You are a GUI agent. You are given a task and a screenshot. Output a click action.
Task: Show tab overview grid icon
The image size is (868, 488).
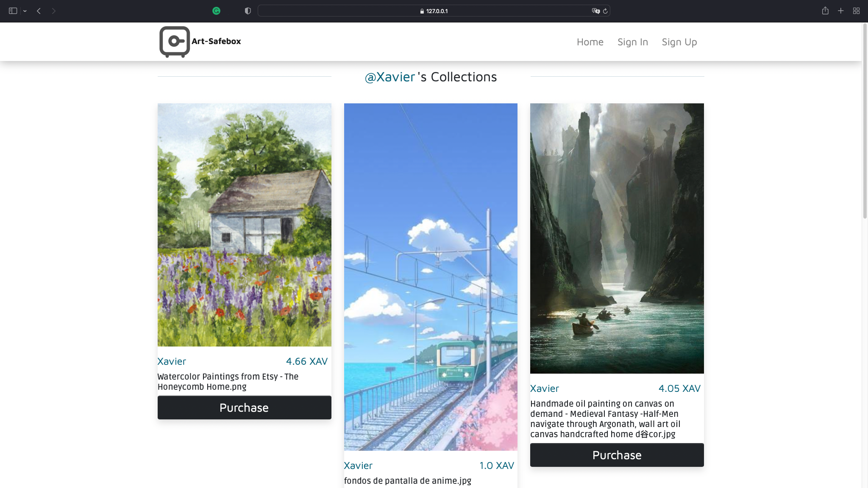point(856,11)
